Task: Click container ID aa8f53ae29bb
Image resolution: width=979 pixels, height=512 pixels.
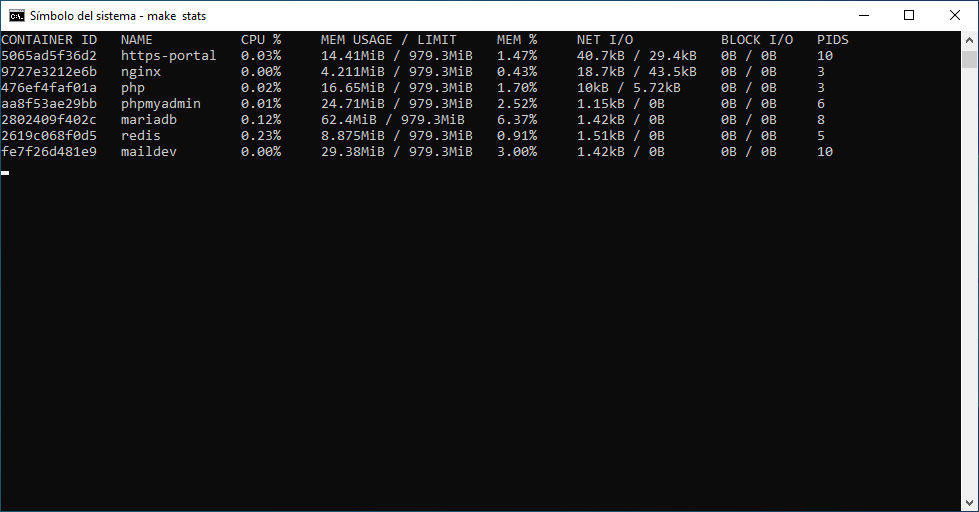Action: click(49, 104)
